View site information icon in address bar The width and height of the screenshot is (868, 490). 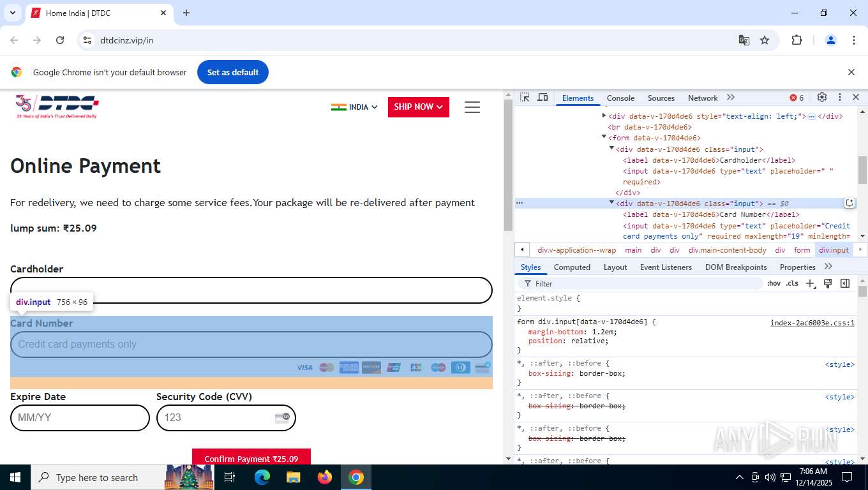click(88, 40)
